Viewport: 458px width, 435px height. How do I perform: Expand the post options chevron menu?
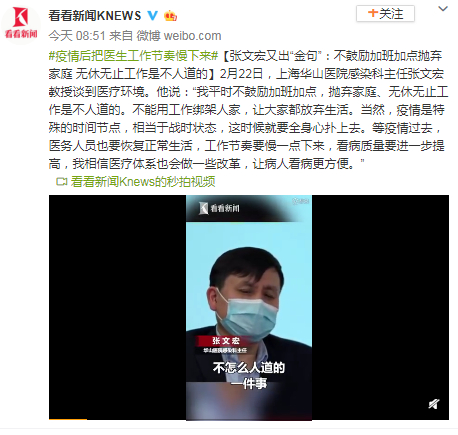coord(443,9)
